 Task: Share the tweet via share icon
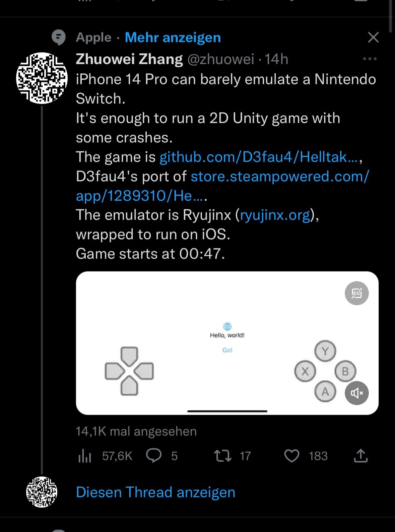[360, 456]
